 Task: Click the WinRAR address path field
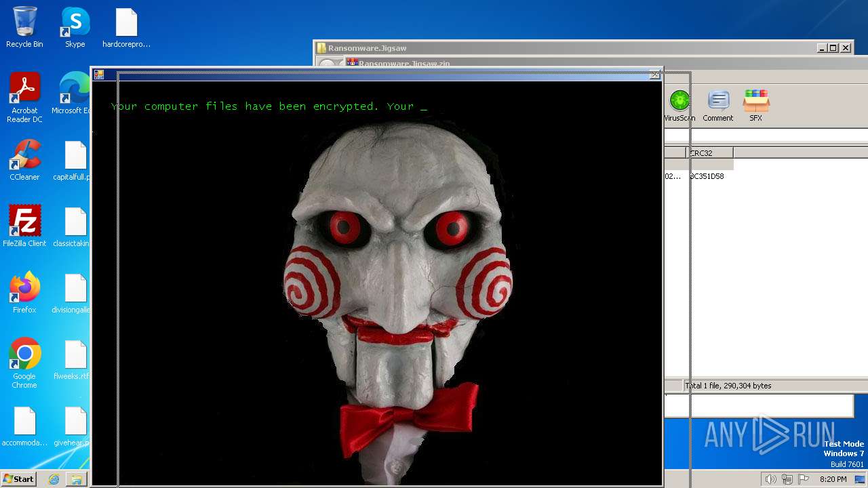[766, 136]
